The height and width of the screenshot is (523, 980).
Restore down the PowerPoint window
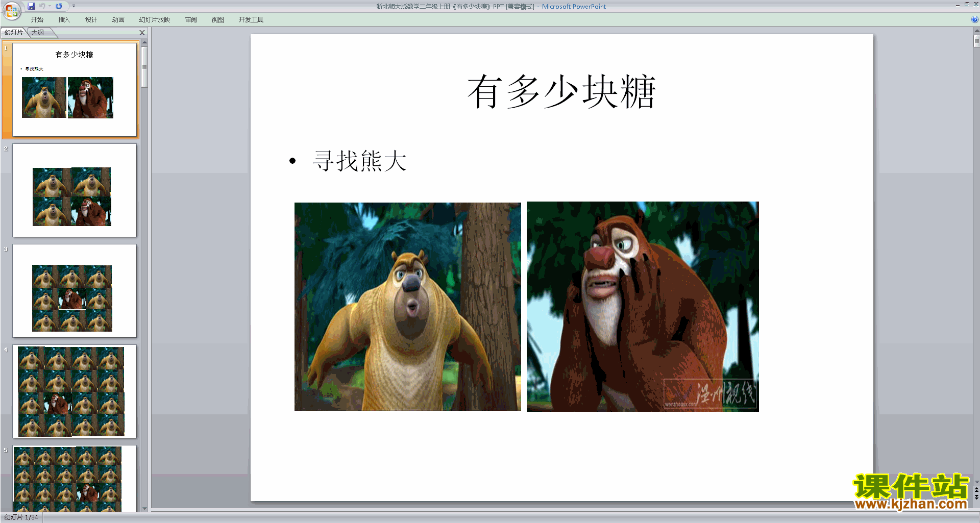point(967,4)
